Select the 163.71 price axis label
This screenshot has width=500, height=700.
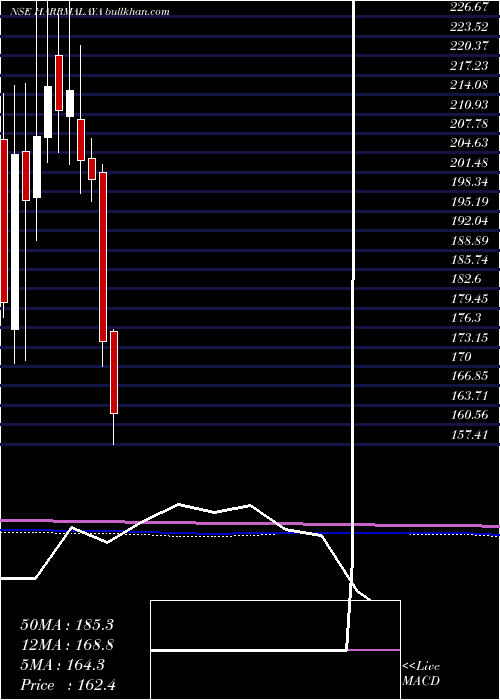[470, 396]
